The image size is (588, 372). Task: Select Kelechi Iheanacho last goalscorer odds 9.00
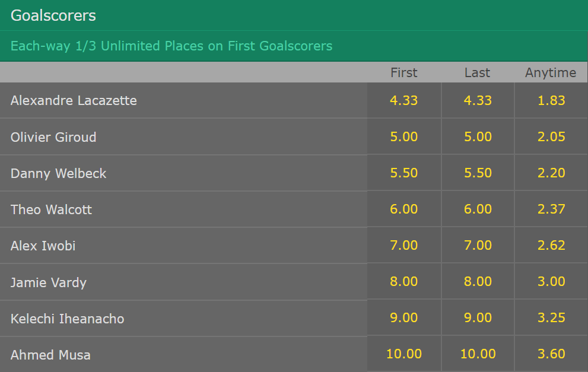478,317
